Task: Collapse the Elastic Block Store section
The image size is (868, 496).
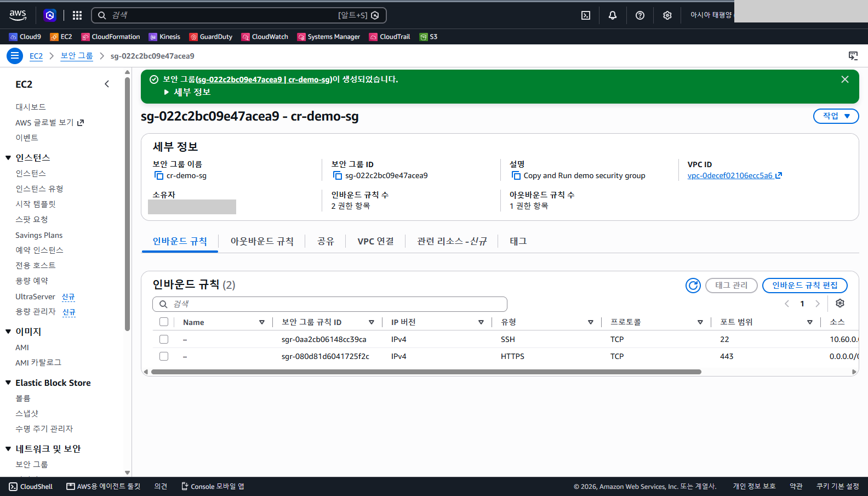Action: tap(8, 383)
